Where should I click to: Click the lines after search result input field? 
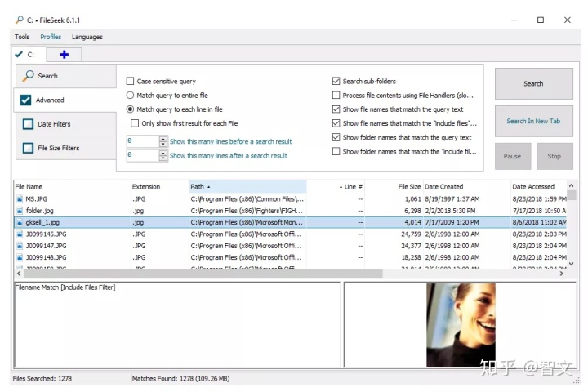coord(143,155)
